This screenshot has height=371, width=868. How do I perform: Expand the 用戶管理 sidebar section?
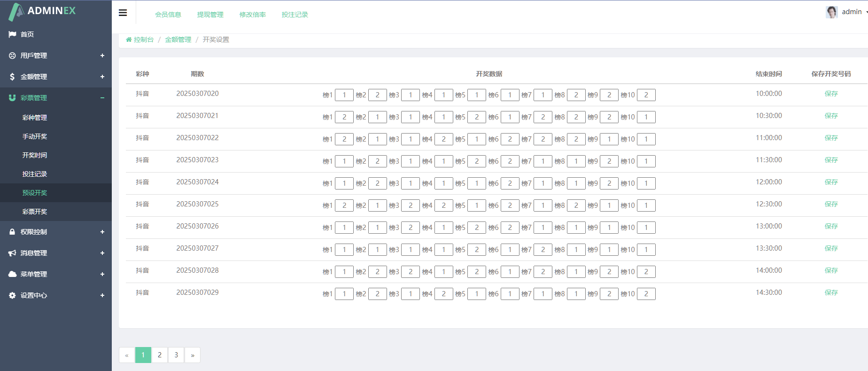click(x=102, y=55)
